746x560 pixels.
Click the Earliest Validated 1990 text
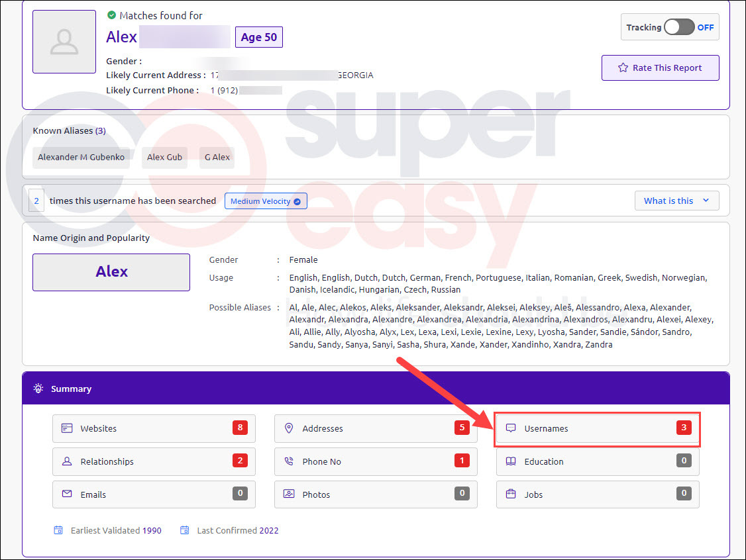(116, 530)
